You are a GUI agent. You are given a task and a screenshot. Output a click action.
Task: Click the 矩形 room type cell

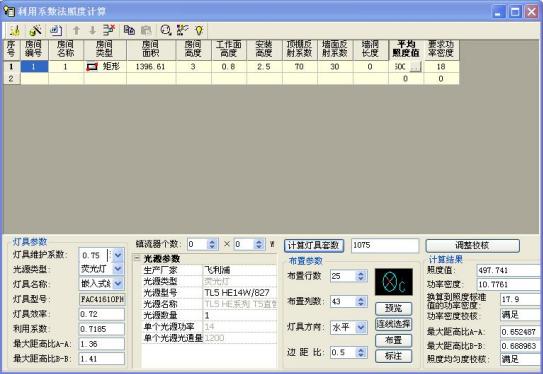coord(105,66)
